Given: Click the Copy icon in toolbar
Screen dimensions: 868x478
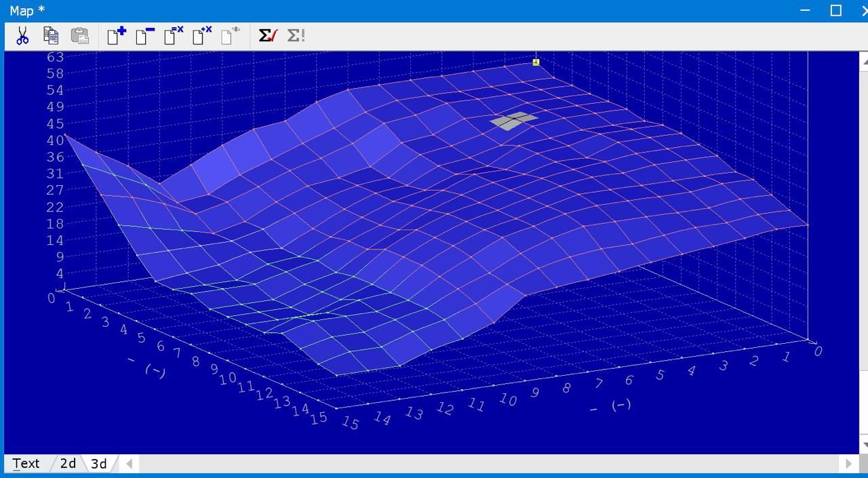Looking at the screenshot, I should pos(51,36).
